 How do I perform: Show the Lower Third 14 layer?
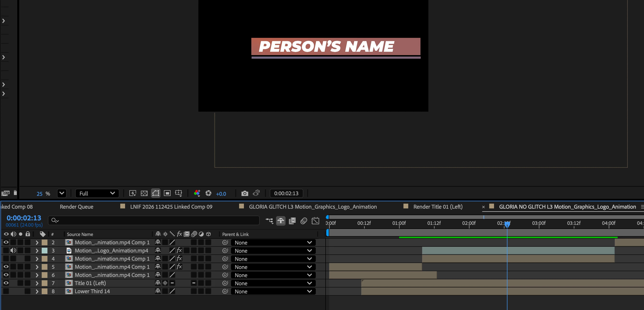point(6,291)
